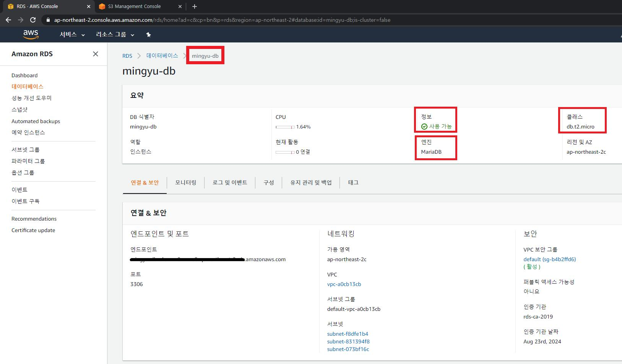Click the browser address bar URL
622x364 pixels.
coord(222,20)
